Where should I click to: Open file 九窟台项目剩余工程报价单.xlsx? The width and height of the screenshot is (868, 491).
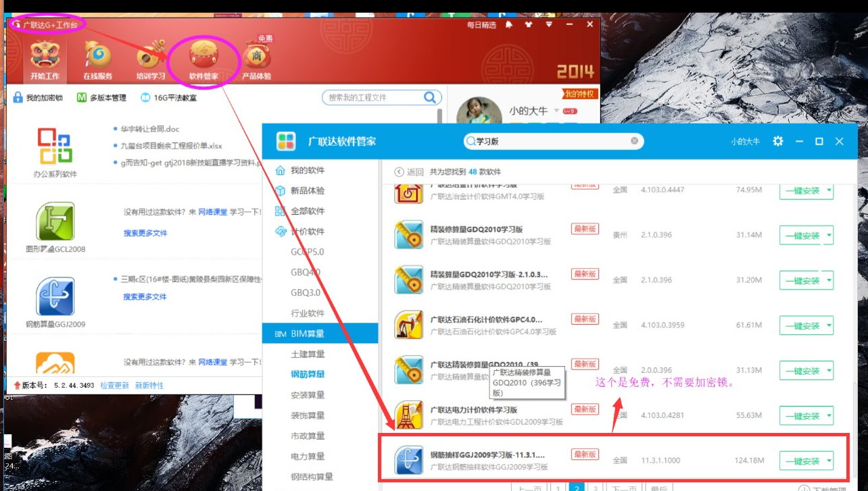172,146
